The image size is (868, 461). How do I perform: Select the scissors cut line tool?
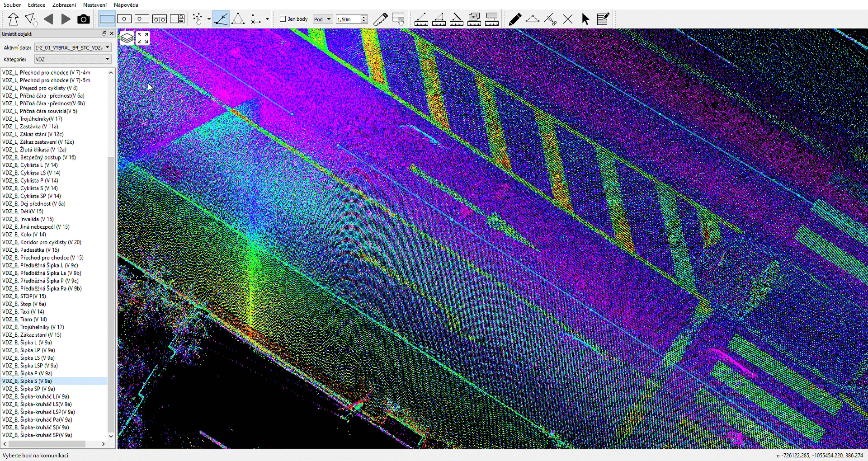pyautogui.click(x=550, y=19)
